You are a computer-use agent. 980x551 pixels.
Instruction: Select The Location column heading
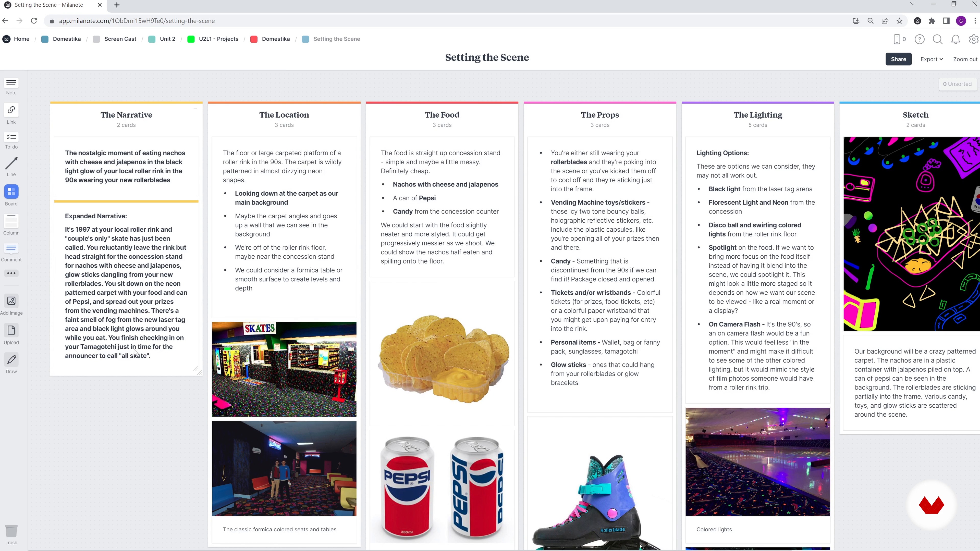coord(284,115)
